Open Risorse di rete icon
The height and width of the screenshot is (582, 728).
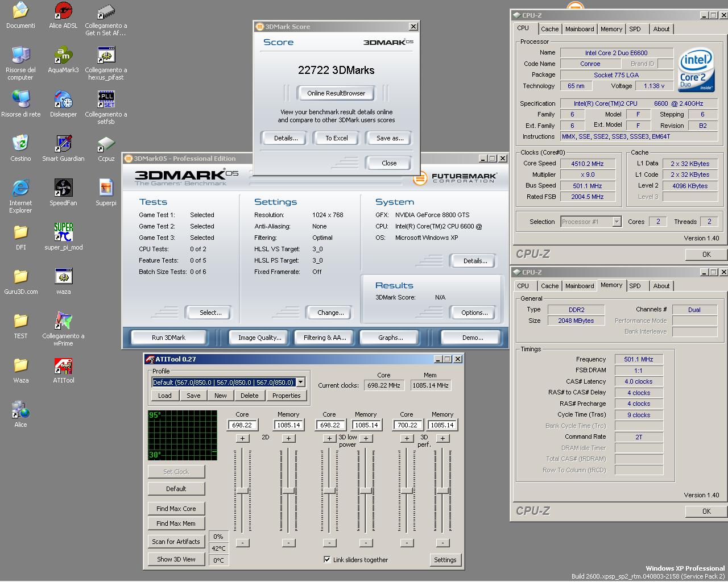coord(20,104)
